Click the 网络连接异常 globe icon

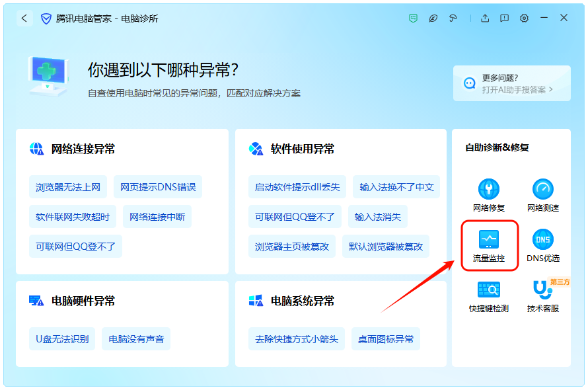[36, 149]
